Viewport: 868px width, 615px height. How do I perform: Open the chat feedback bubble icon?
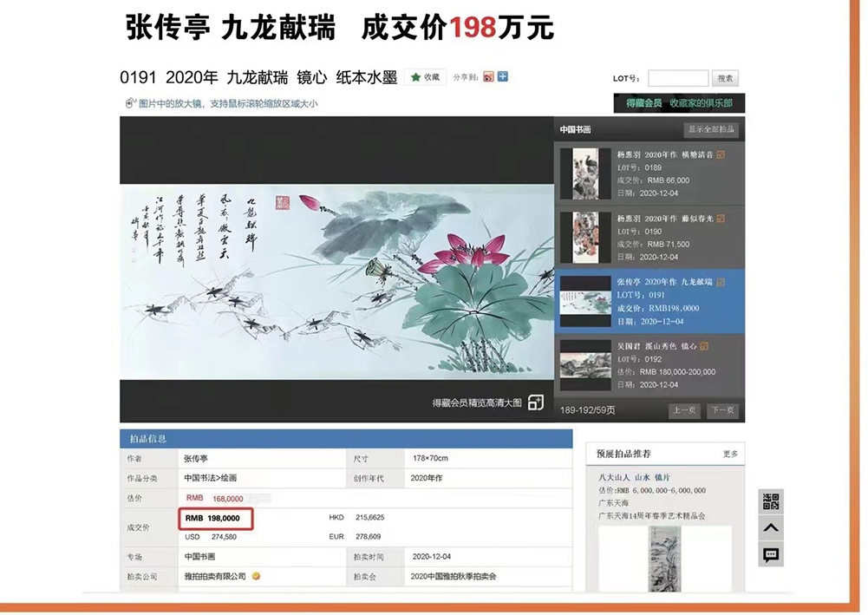coord(771,555)
